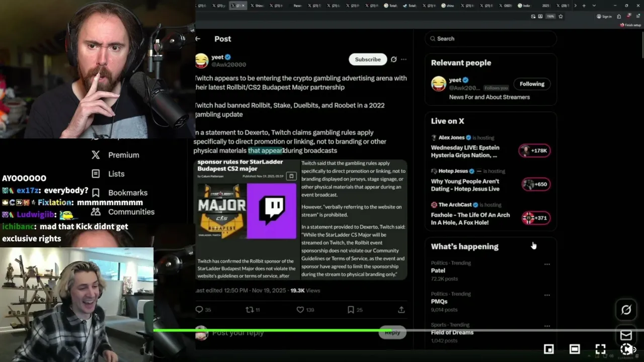
Task: Open the Field of Dreams trending topic
Action: tap(452, 332)
